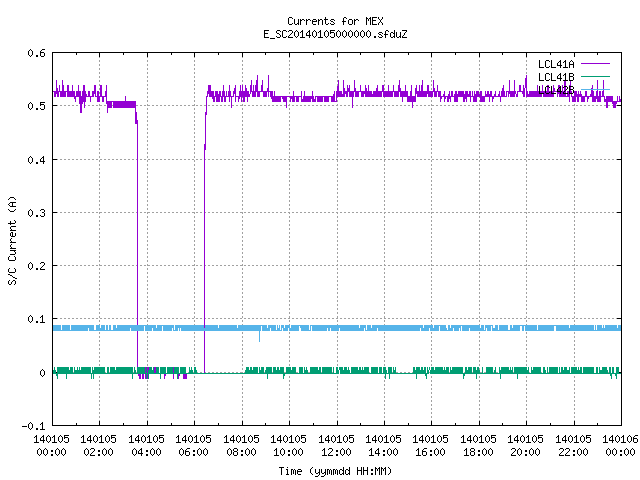The height and width of the screenshot is (480, 640).
Task: Click the x-axis time label "10:00"
Action: tap(288, 452)
